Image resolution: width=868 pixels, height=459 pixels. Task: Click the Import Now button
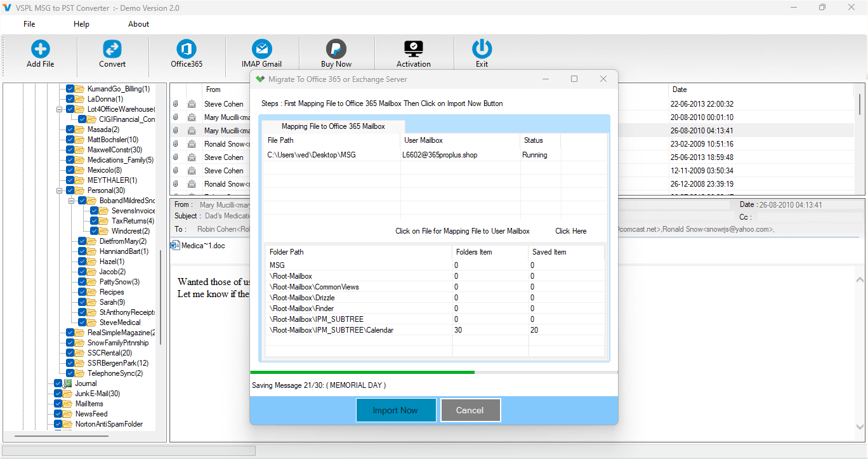(396, 410)
